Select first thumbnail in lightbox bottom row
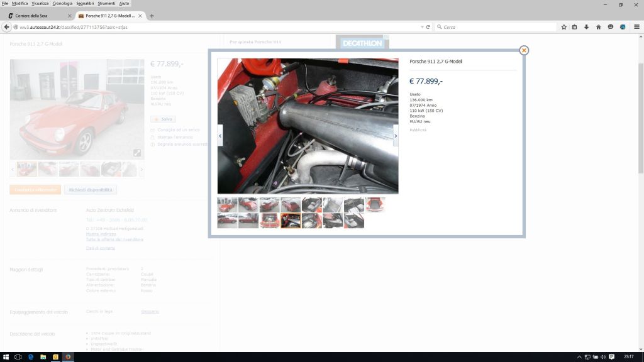 [228, 221]
